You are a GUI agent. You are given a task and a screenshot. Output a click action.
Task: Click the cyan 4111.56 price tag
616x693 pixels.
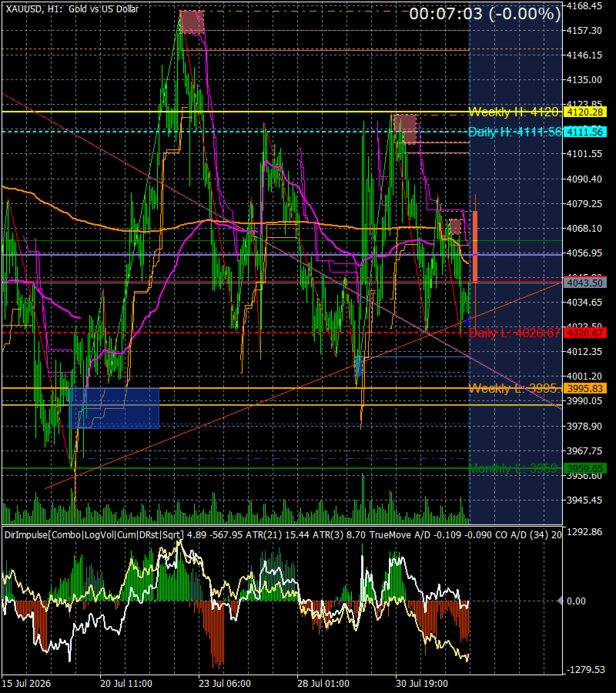point(585,132)
